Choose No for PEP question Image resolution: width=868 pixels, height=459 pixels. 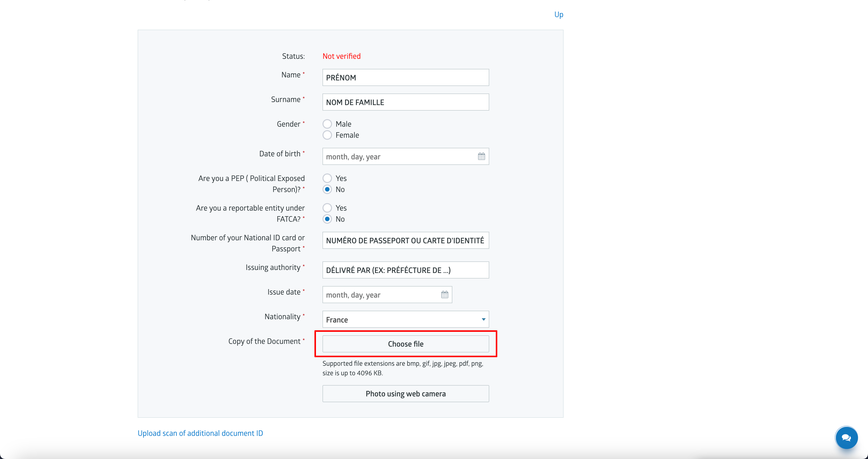point(327,190)
